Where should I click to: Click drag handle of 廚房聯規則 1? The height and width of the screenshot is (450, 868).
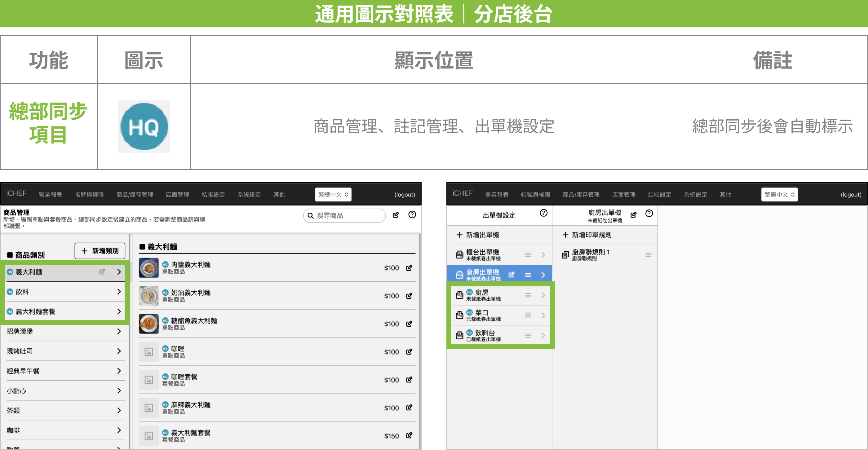pyautogui.click(x=648, y=255)
